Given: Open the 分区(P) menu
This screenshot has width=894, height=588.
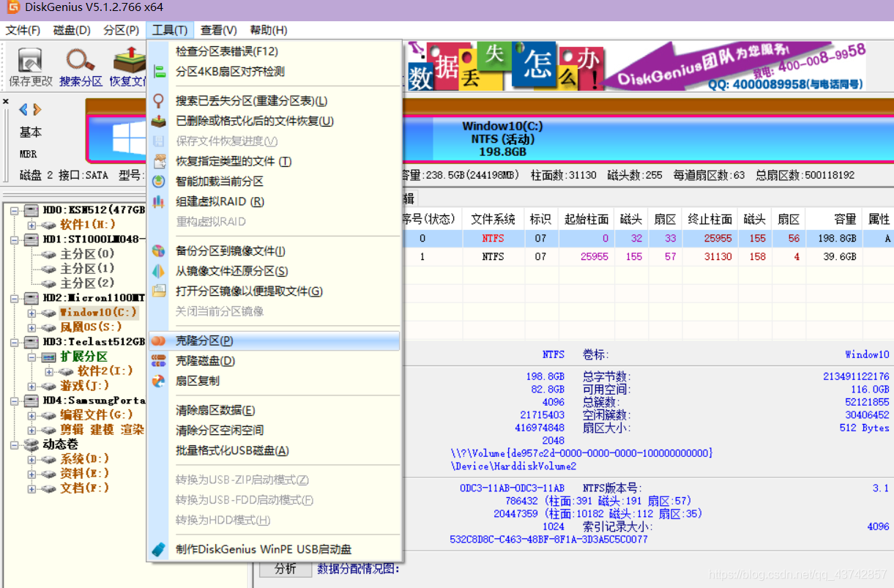Looking at the screenshot, I should pyautogui.click(x=121, y=30).
